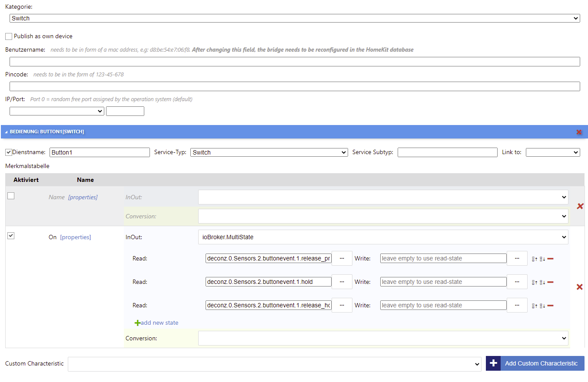Screen dimensions: 588x382
Task: Remove the release_press read state row
Action: 550,259
